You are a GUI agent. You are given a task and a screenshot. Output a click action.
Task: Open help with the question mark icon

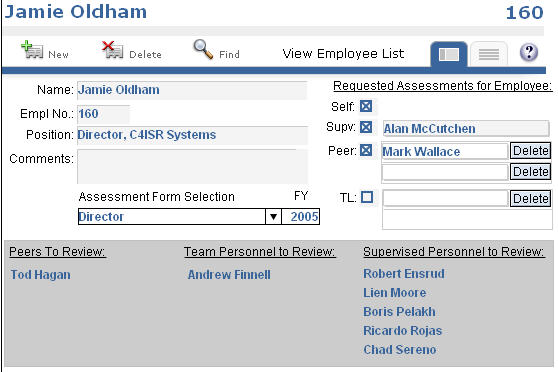point(529,52)
